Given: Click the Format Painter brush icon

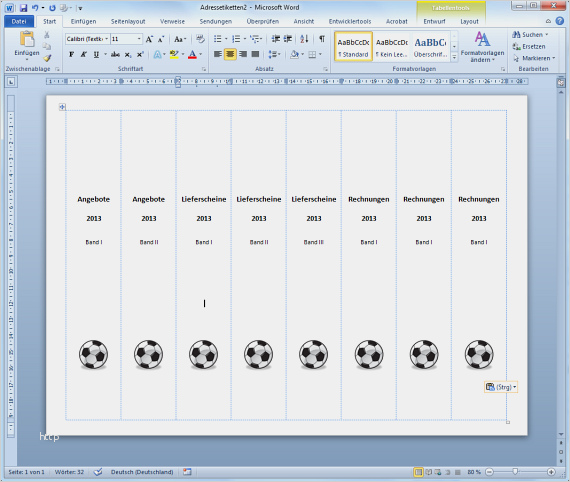Looking at the screenshot, I should 47,58.
